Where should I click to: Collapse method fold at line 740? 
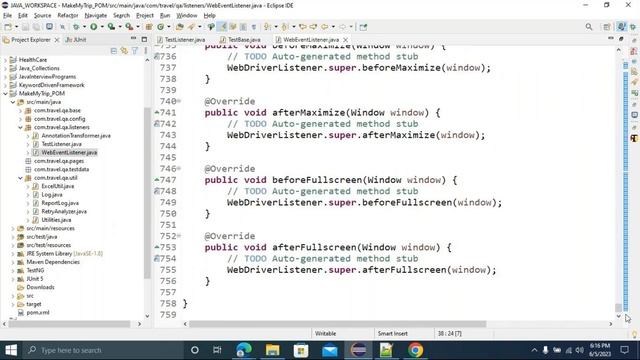[x=179, y=101]
